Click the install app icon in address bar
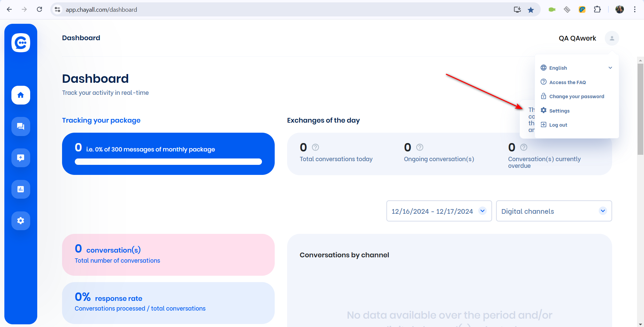Viewport: 644px width, 327px height. point(517,10)
